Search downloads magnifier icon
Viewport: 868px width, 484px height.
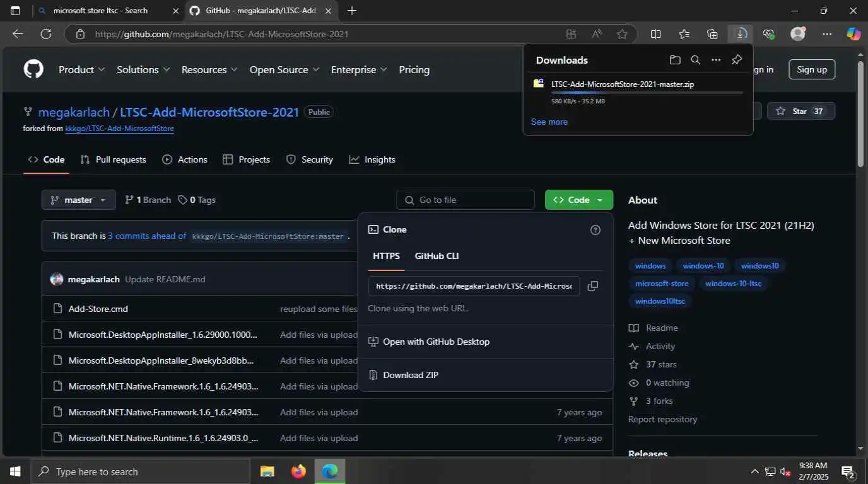tap(695, 60)
